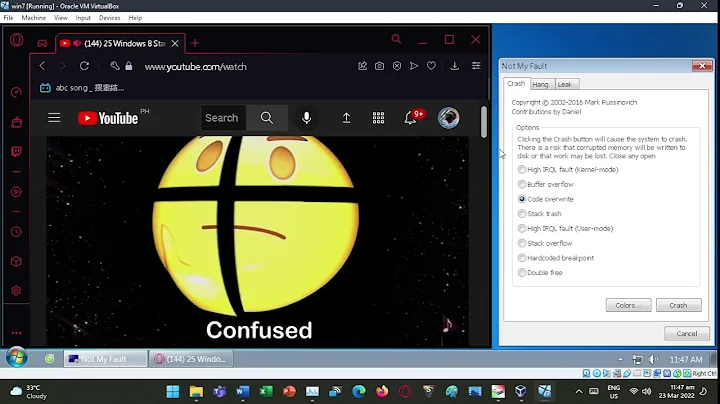Select High IRQL fault (Kernel-mode) option
Viewport: 720px width, 404px height.
(x=568, y=169)
